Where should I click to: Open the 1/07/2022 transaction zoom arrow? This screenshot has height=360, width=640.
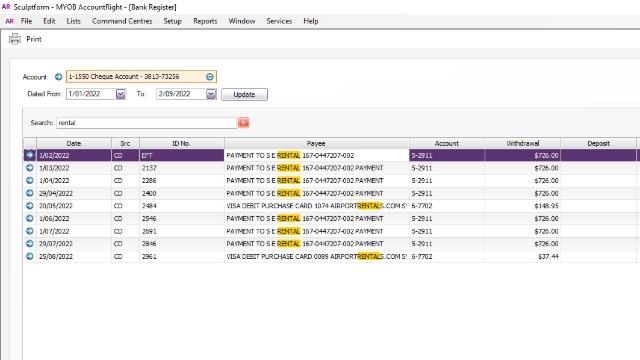click(x=30, y=231)
